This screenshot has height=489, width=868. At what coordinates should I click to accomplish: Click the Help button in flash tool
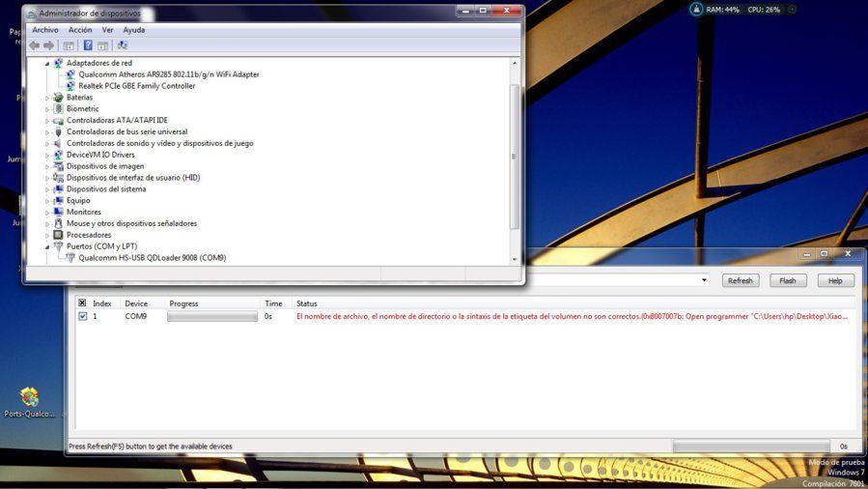click(835, 281)
